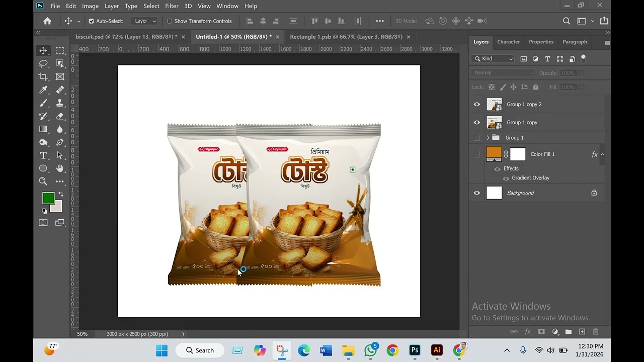
Task: Switch to the Character panel tab
Action: point(508,42)
